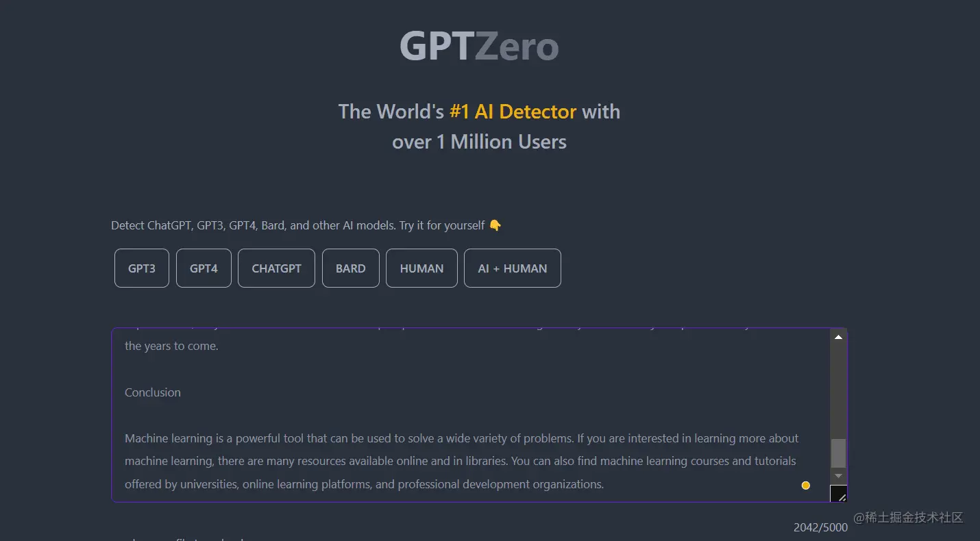Click the yellow dot indicator in textarea
This screenshot has height=541, width=980.
pos(806,486)
